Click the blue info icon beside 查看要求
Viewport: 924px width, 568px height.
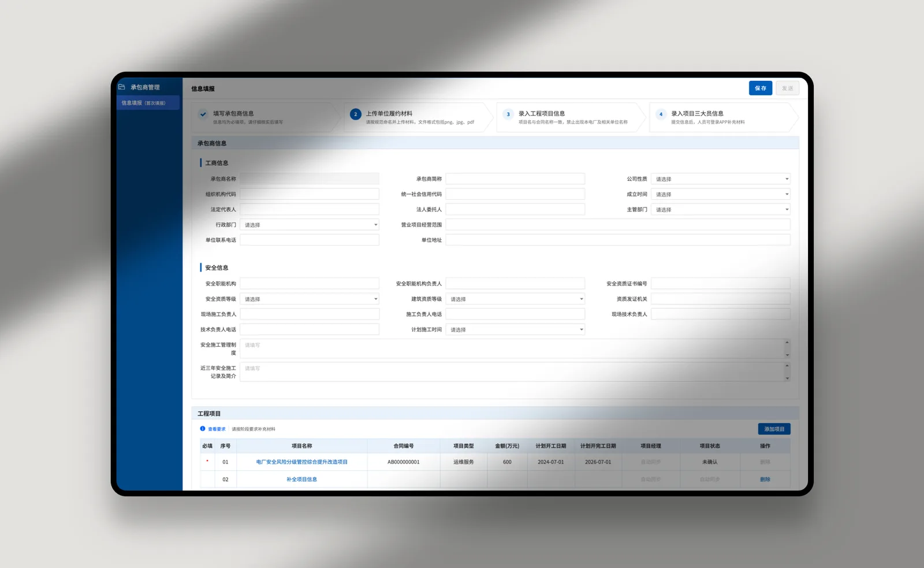point(203,429)
